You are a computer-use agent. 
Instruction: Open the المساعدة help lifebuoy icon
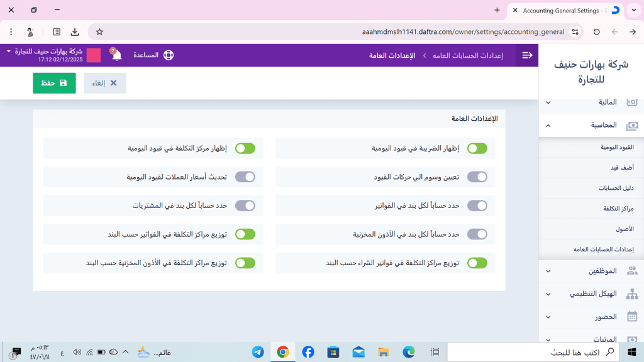(168, 55)
